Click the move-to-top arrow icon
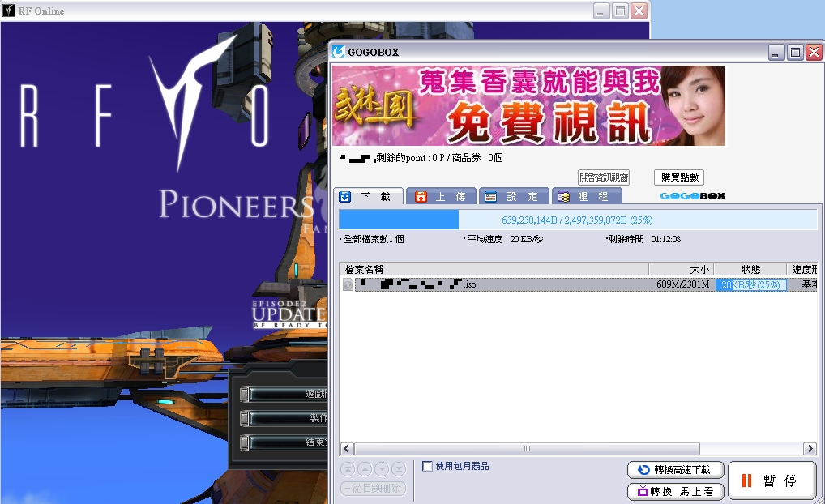The image size is (825, 504). point(347,468)
